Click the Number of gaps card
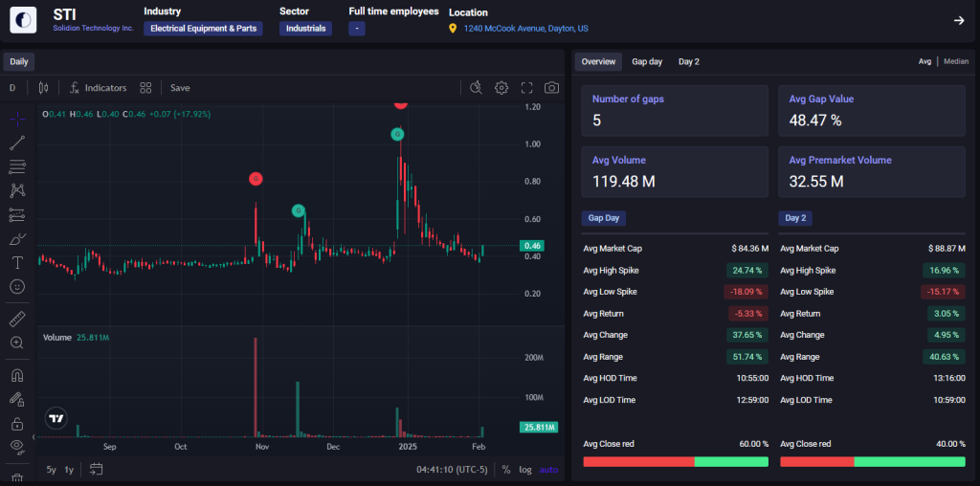Image resolution: width=980 pixels, height=486 pixels. tap(675, 111)
